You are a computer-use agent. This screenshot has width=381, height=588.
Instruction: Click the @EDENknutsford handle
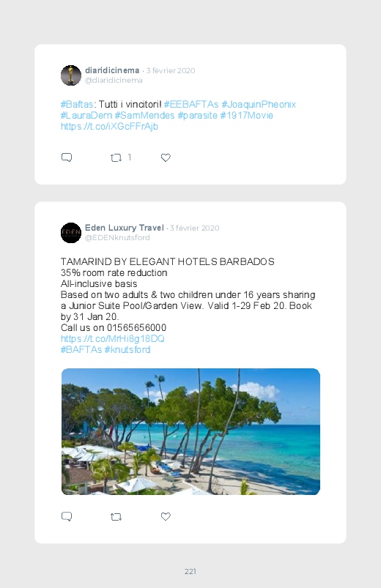(x=117, y=237)
